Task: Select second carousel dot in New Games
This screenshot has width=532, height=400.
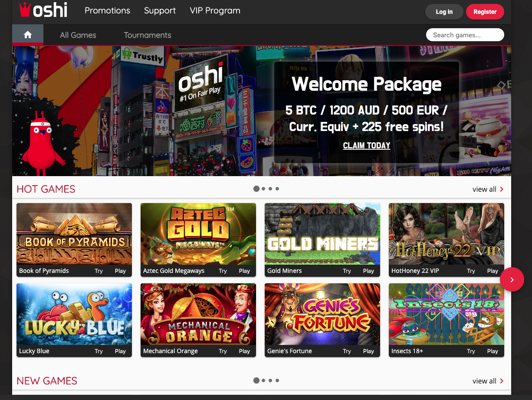Action: tap(263, 380)
